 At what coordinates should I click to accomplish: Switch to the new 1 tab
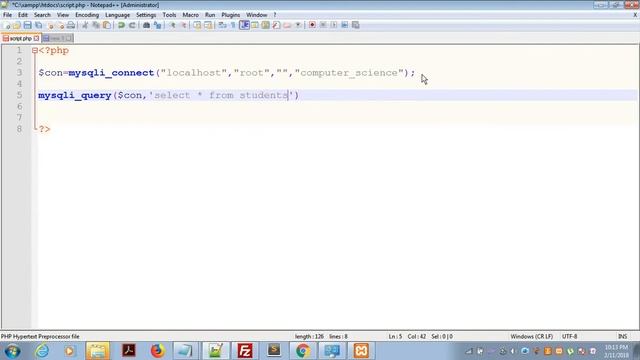(x=57, y=38)
